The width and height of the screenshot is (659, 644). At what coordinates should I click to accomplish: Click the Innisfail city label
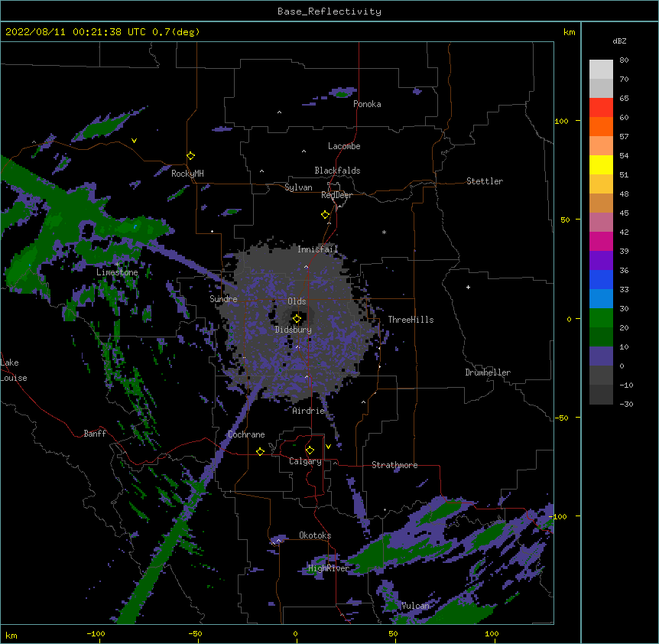tap(317, 249)
